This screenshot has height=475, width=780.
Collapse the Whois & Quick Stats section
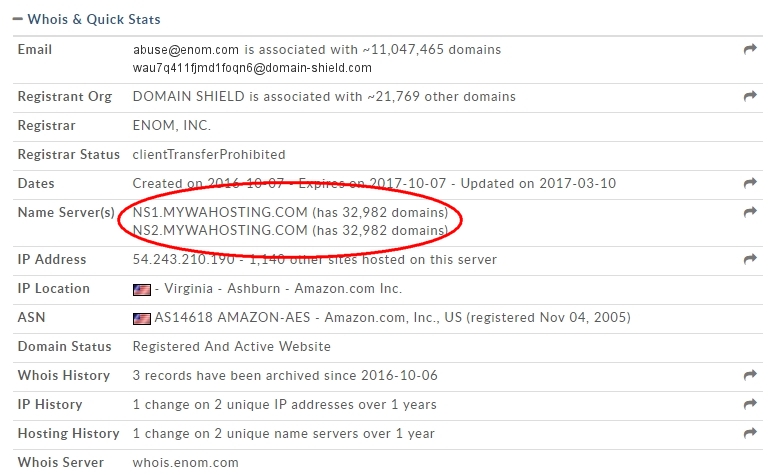click(18, 19)
